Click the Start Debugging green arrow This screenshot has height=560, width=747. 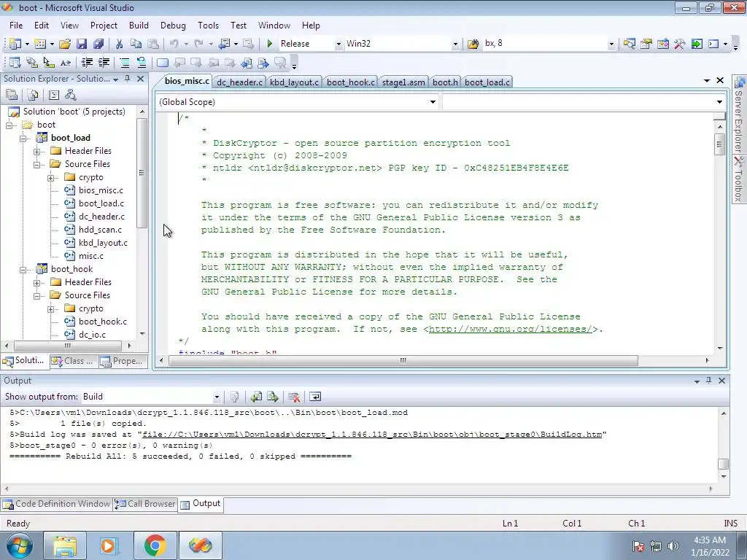point(269,44)
